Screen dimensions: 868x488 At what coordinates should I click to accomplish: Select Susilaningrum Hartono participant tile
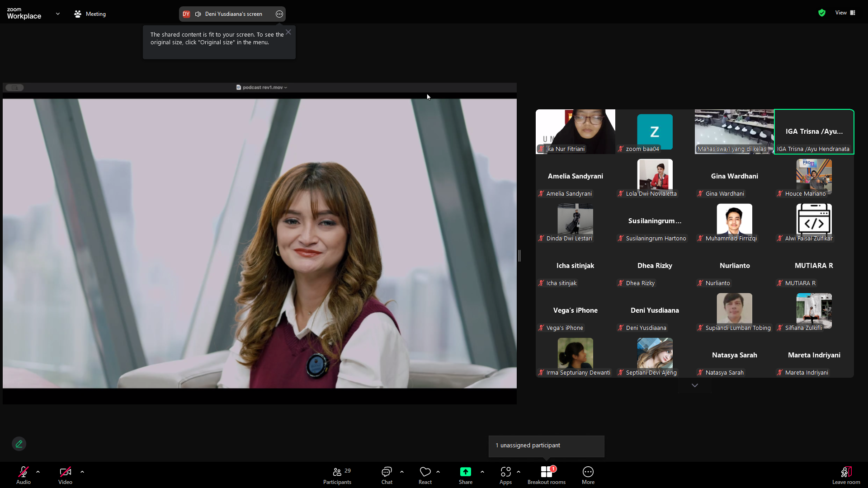point(655,221)
